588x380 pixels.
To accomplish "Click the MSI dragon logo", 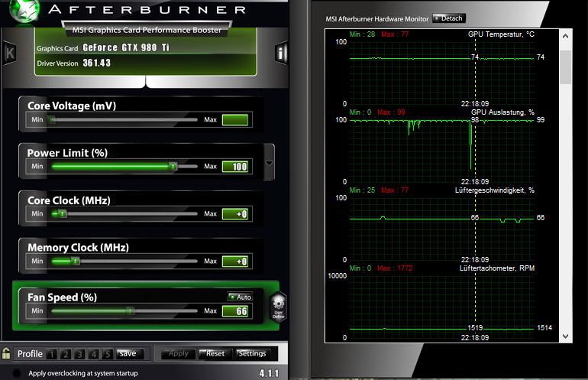I will [x=24, y=11].
